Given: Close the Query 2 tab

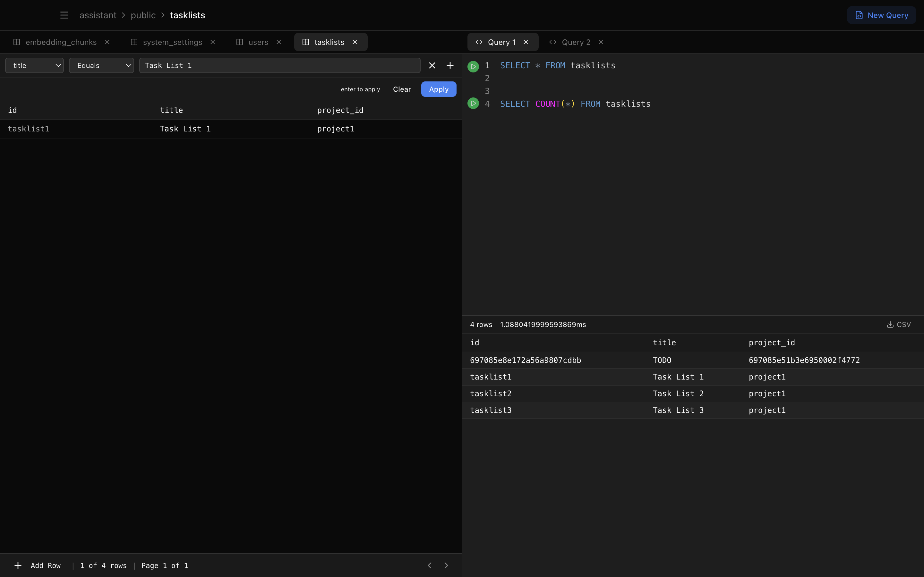Looking at the screenshot, I should click(x=601, y=42).
